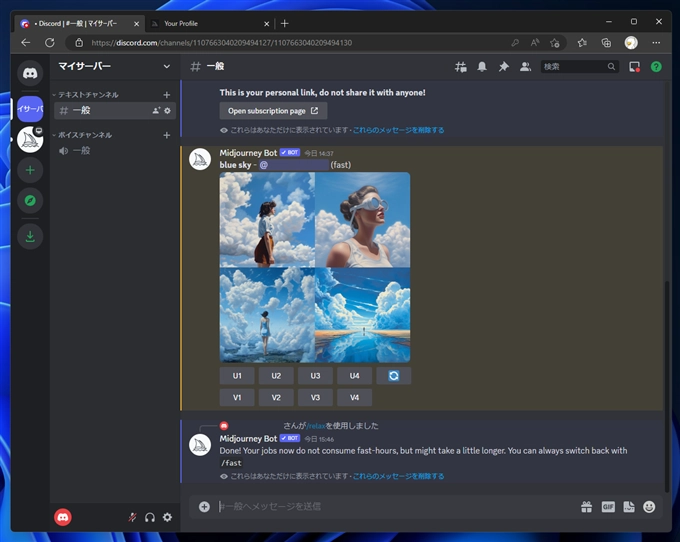Open browser settings and more menu
The image size is (680, 542).
click(x=656, y=42)
